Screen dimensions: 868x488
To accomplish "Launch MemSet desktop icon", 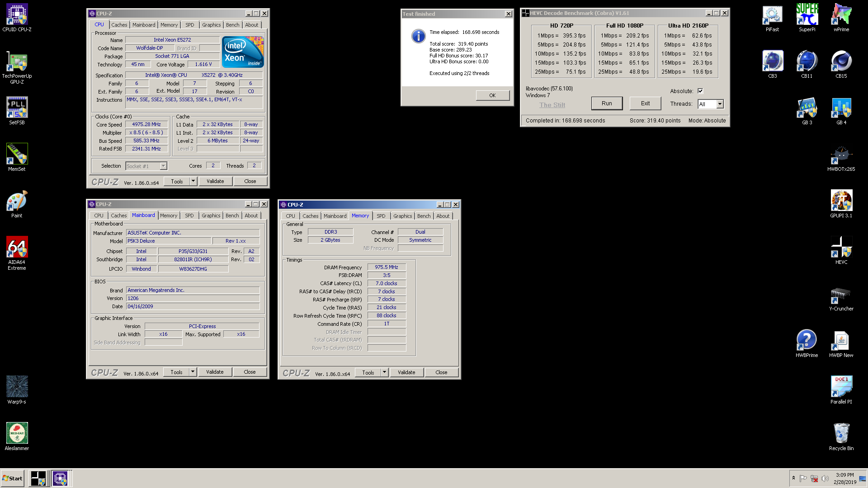I will click(17, 157).
